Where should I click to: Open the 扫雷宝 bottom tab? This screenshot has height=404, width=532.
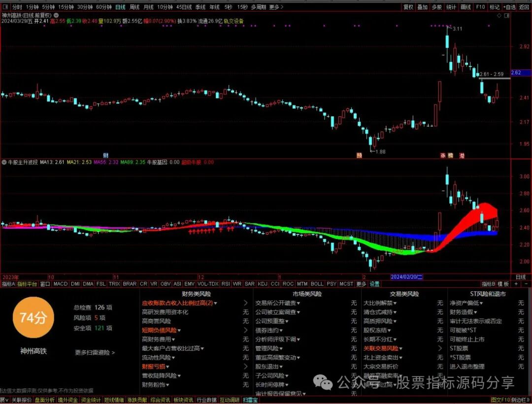tap(250, 400)
